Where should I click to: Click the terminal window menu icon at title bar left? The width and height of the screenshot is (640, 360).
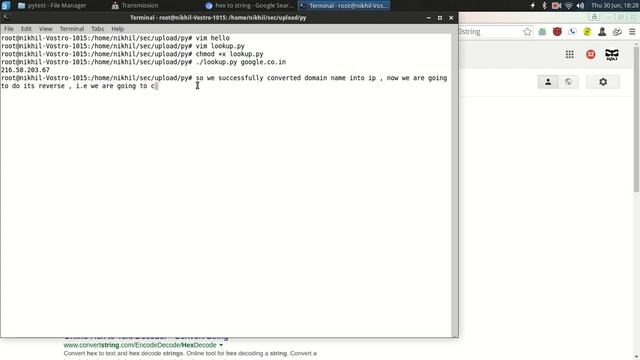7,18
